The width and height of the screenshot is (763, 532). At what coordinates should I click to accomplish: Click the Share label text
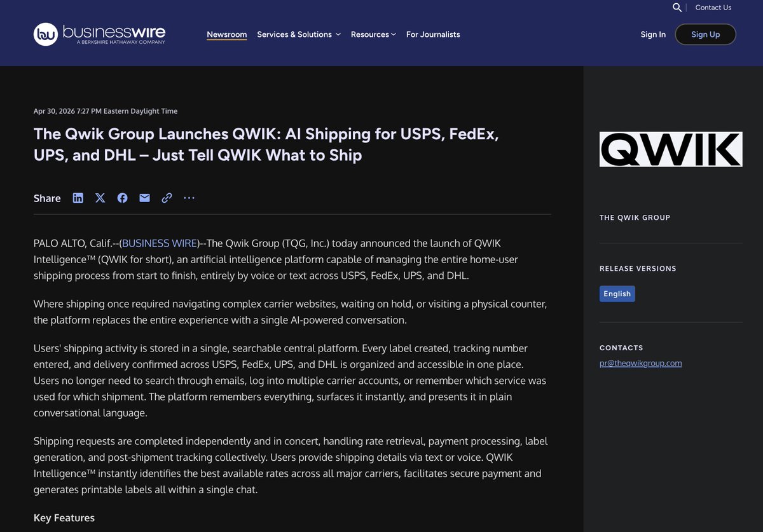(47, 198)
